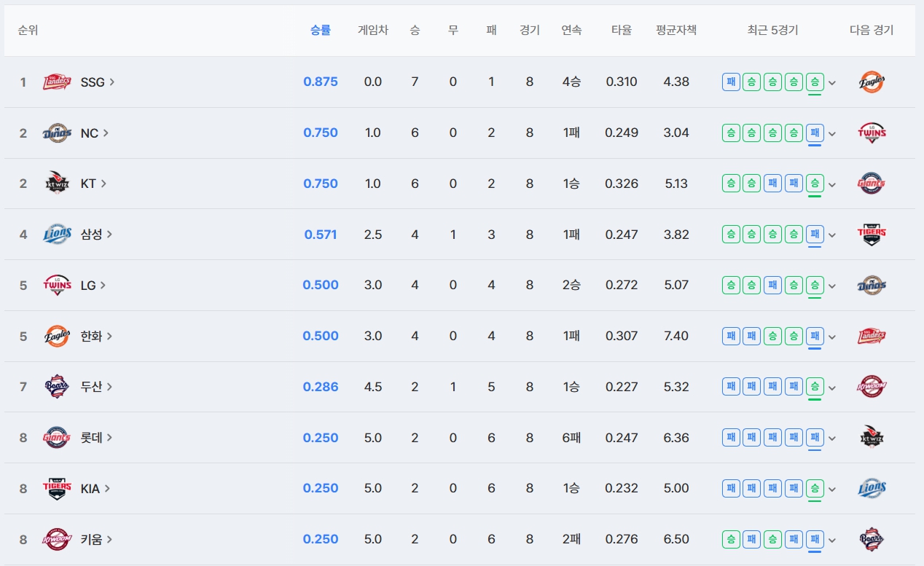Image resolution: width=924 pixels, height=566 pixels.
Task: Sort table by 승률 column
Action: click(x=321, y=30)
